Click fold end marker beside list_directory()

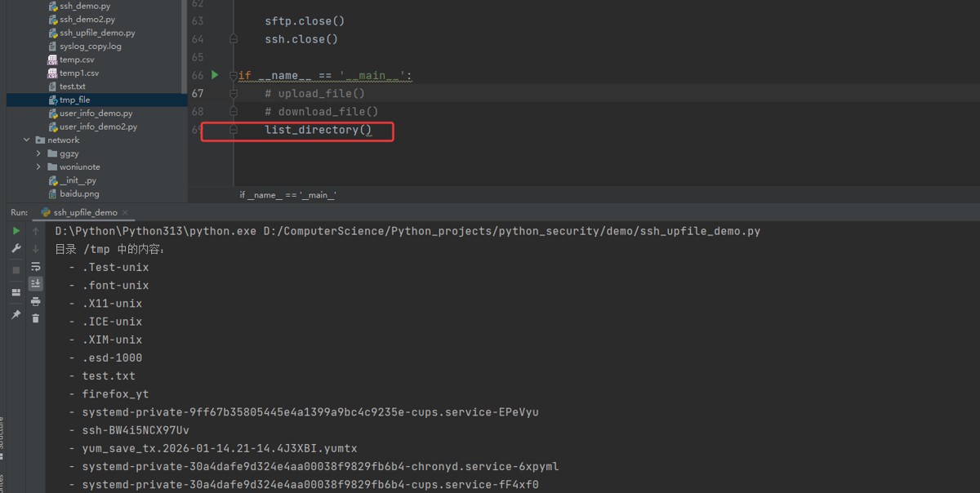click(x=234, y=130)
